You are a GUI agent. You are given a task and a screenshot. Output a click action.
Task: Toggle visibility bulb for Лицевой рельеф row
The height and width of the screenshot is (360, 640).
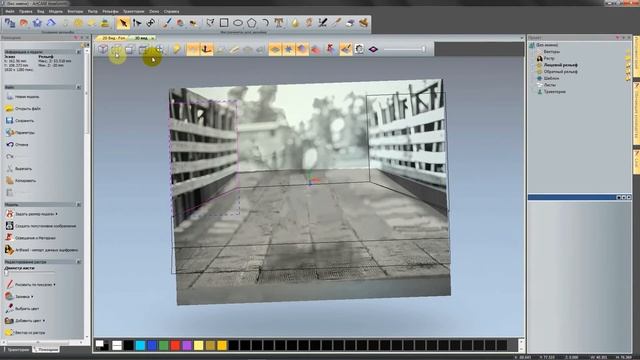pos(627,65)
